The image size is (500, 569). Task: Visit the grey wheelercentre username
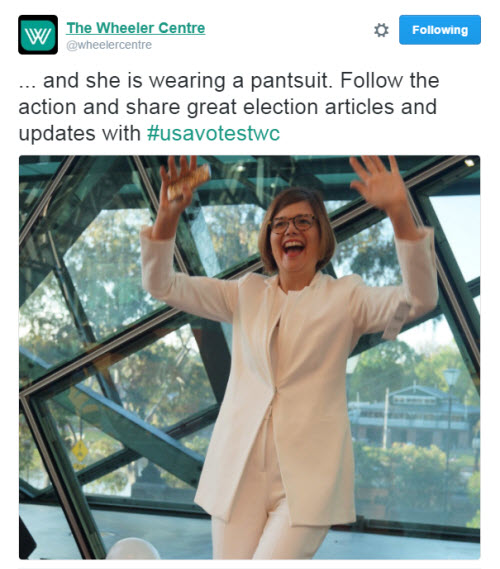109,45
